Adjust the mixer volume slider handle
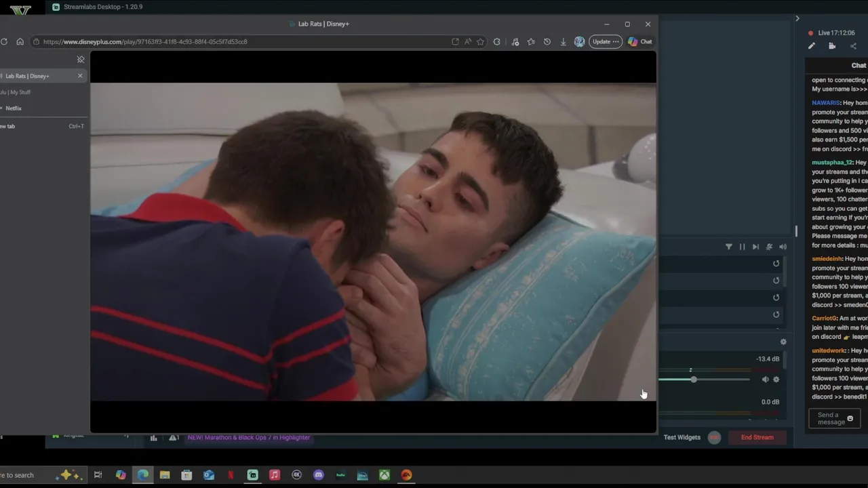Screen dimensions: 868x488 pos(694,380)
